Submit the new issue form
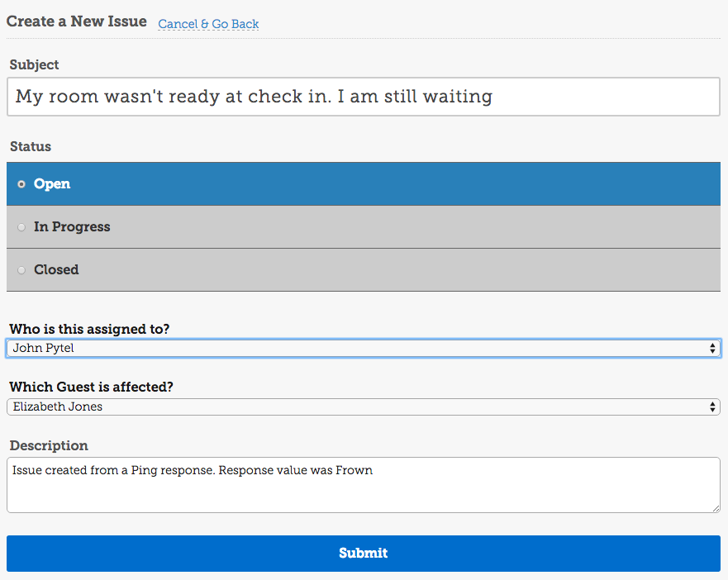 pos(364,554)
